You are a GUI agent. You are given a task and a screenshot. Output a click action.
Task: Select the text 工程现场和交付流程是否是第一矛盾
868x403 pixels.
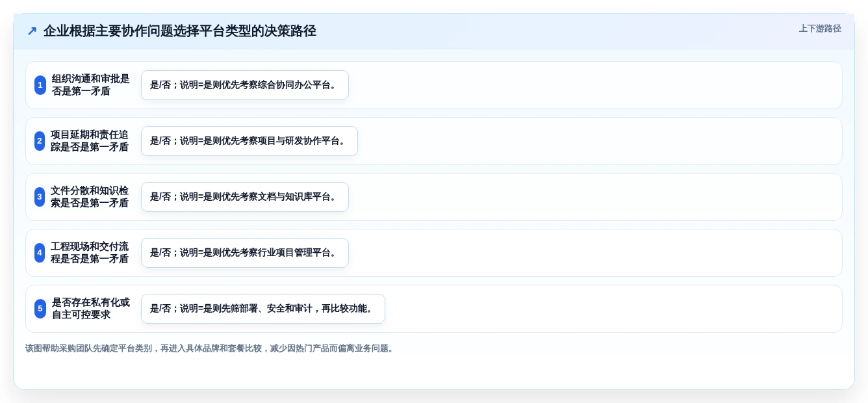coord(90,253)
